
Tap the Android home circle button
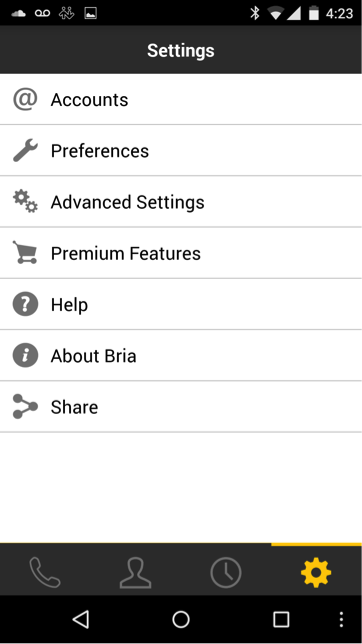(x=181, y=619)
